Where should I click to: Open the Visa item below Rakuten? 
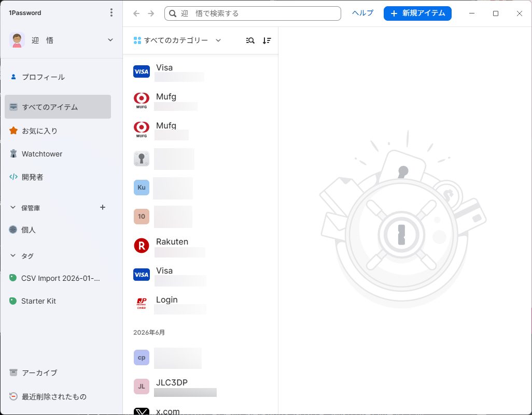coord(200,275)
